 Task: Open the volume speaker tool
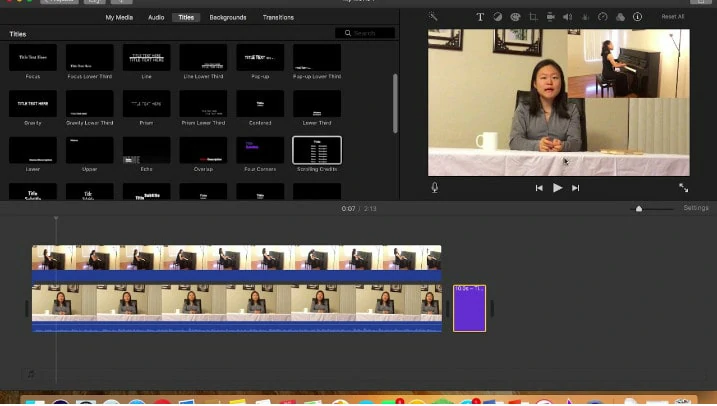coord(567,17)
